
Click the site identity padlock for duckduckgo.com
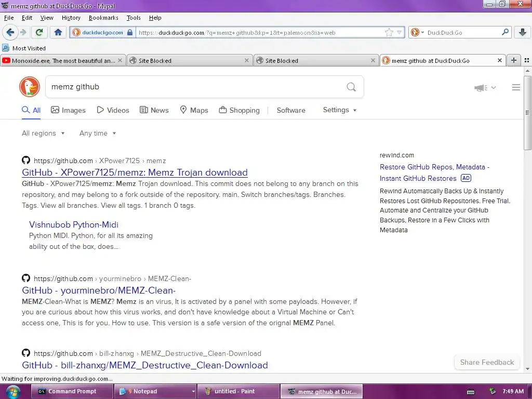click(129, 33)
